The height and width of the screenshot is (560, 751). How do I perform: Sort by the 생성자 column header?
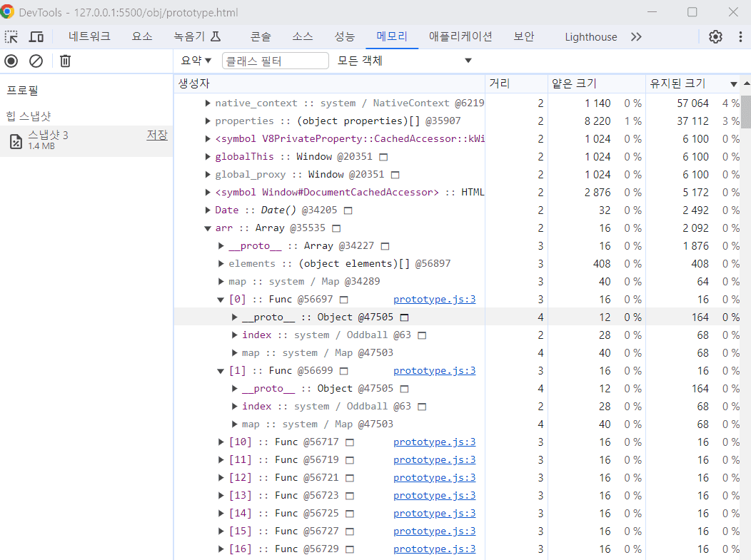pos(330,83)
